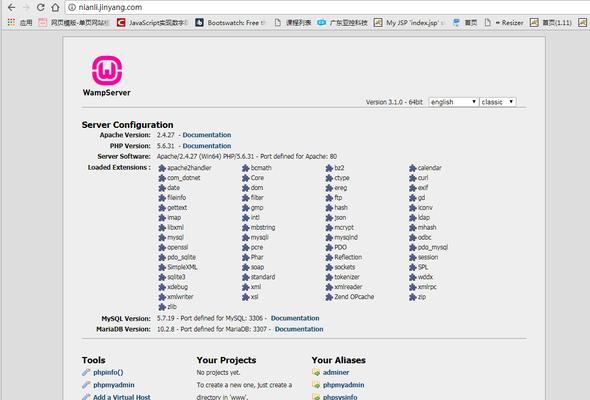Click the curl extension puzzle icon
Screen dimensions: 590x400
(412, 178)
